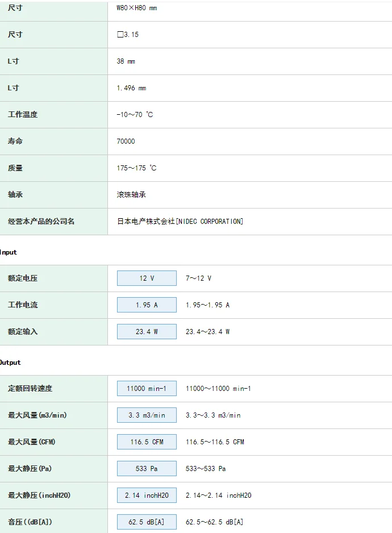Click the "-10~70 ℃" working temperature value

135,115
